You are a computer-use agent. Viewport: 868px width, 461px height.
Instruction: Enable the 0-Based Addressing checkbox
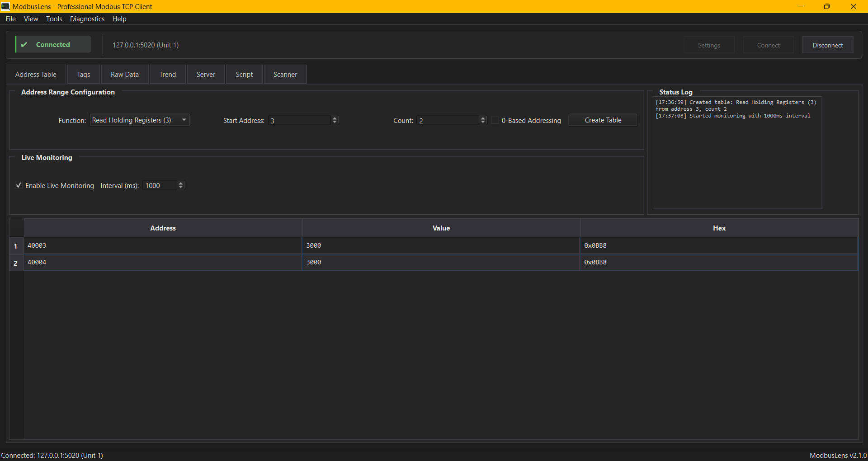[495, 120]
